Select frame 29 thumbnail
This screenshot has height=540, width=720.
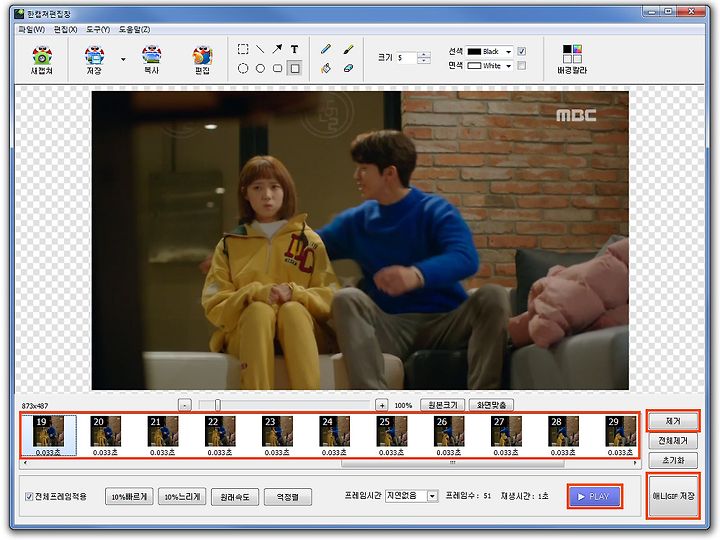(620, 435)
